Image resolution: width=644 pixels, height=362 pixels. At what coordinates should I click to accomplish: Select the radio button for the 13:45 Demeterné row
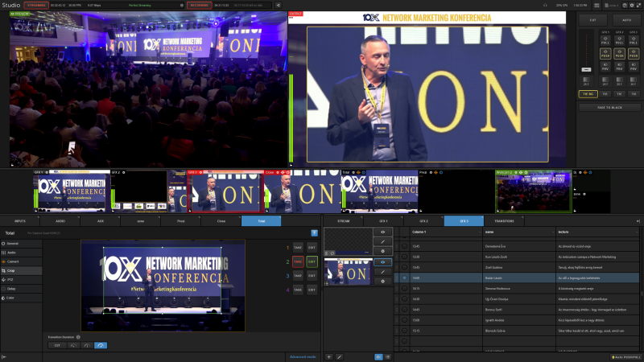(x=404, y=246)
